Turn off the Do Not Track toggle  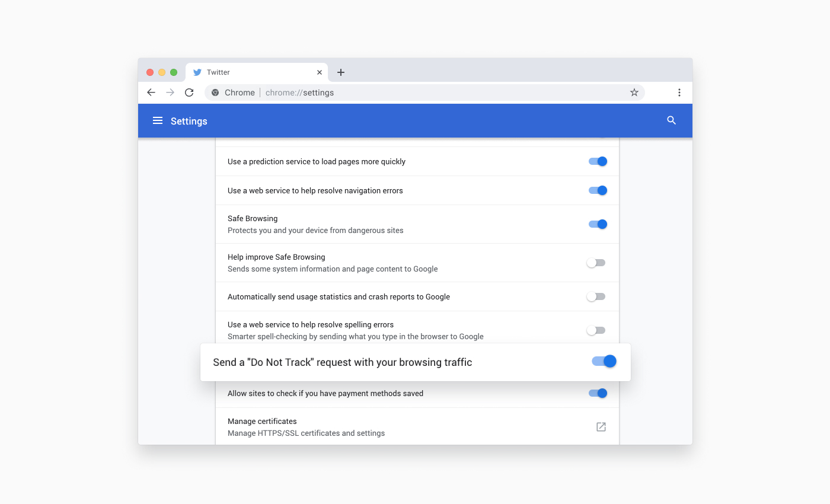604,361
